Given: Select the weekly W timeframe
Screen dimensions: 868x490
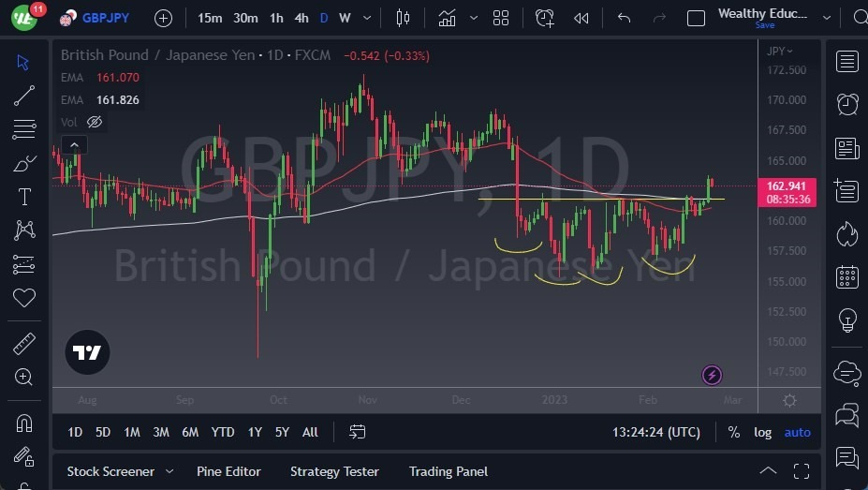Looking at the screenshot, I should pos(345,19).
